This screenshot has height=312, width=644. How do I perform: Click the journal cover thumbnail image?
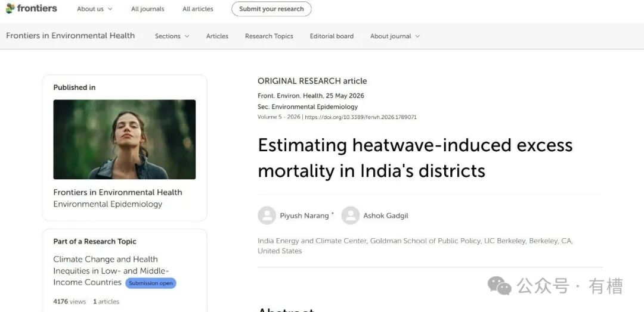(125, 139)
